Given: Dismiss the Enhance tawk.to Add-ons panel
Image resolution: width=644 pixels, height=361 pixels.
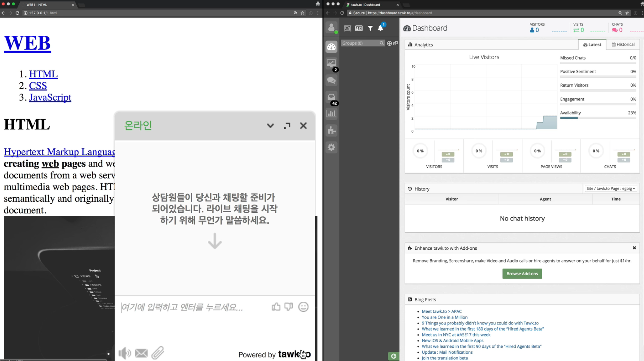Looking at the screenshot, I should click(634, 248).
